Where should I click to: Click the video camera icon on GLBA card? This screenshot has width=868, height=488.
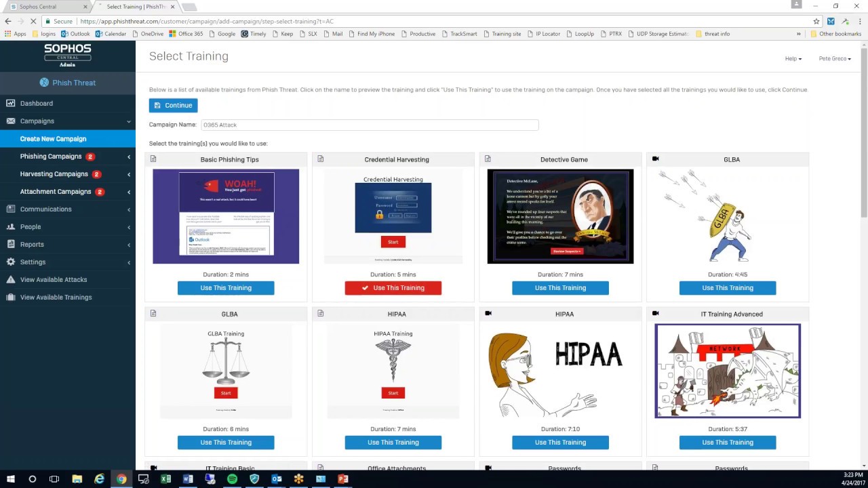pyautogui.click(x=655, y=159)
